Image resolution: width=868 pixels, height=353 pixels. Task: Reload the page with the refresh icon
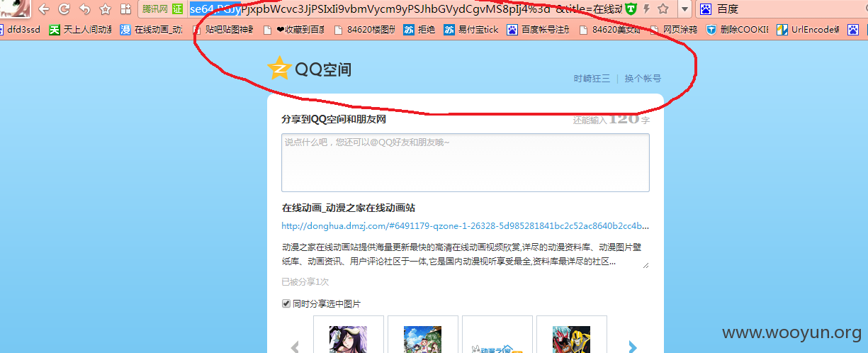tap(64, 9)
